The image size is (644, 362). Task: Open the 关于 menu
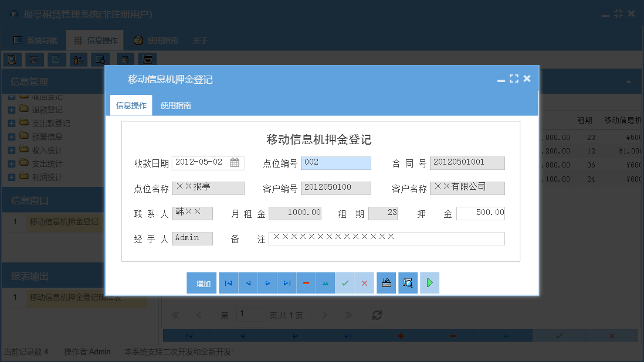[202, 40]
